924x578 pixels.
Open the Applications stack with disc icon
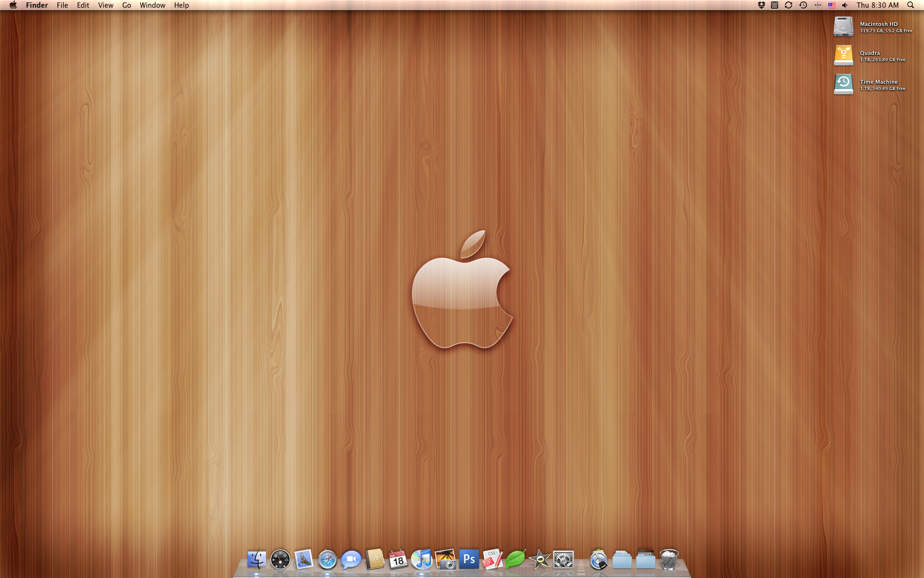(x=599, y=560)
